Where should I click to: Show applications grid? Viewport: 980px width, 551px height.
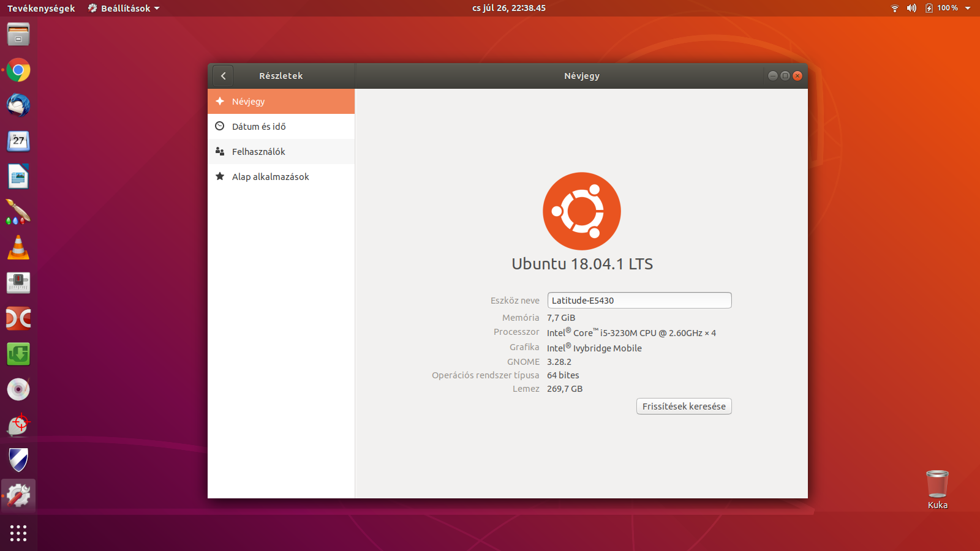18,533
